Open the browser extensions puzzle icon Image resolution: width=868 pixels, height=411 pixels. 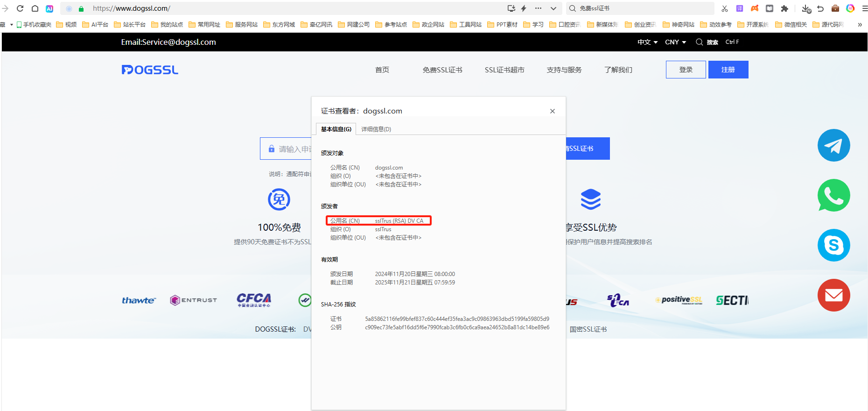(784, 8)
